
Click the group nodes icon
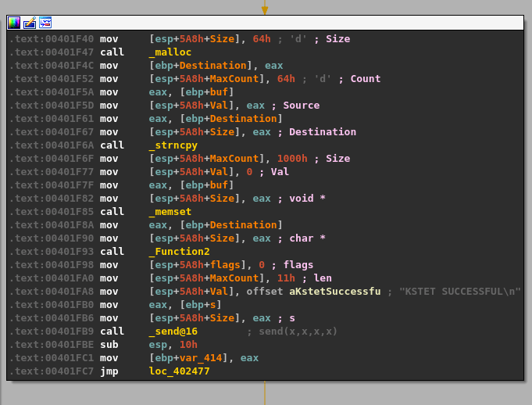pyautogui.click(x=45, y=23)
